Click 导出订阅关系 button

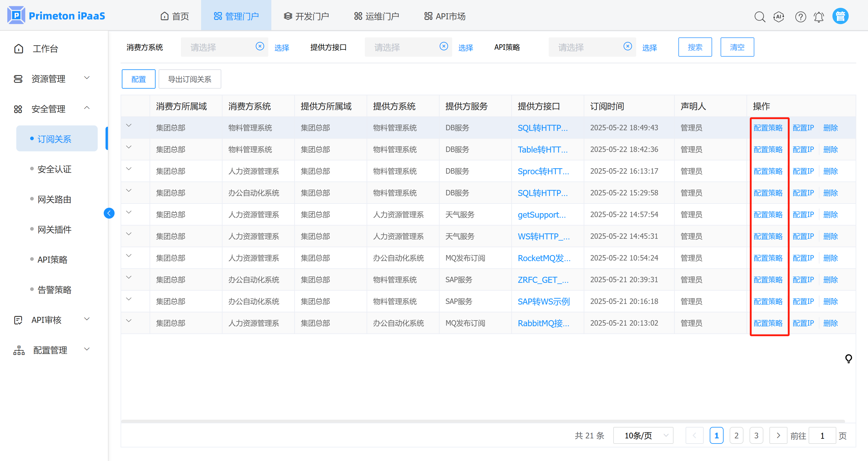pyautogui.click(x=190, y=79)
